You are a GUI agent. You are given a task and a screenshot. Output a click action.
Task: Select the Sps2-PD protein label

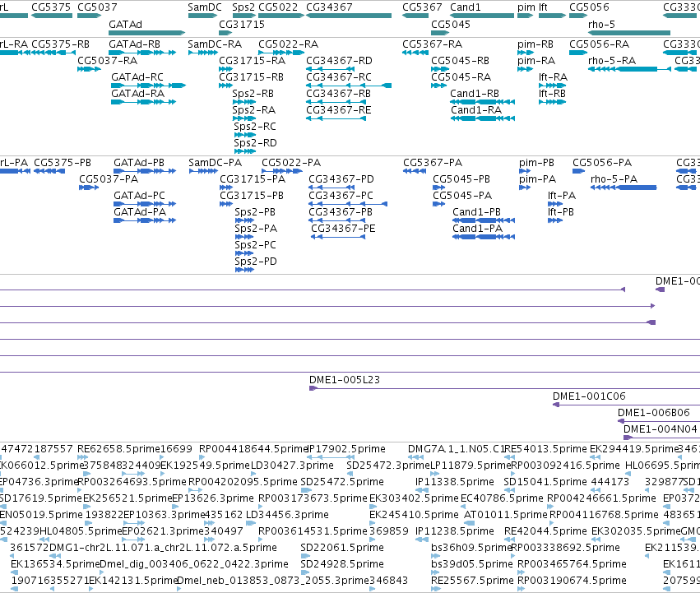(x=256, y=262)
